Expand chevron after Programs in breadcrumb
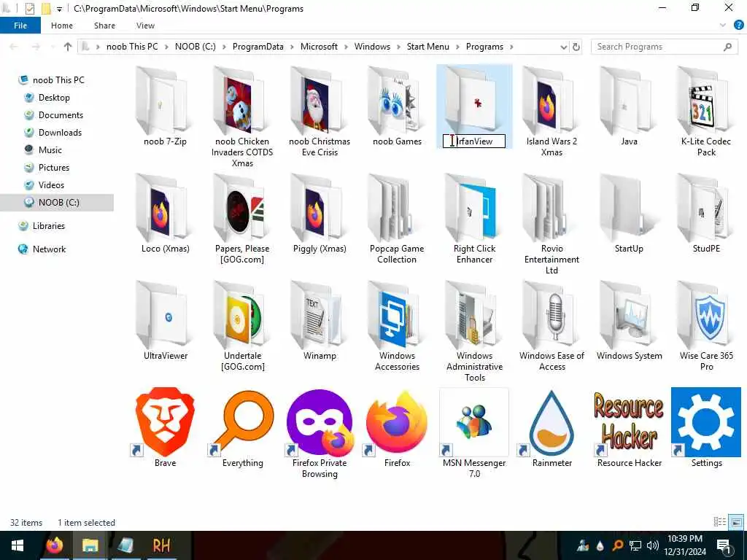Viewport: 747px width, 560px height. coord(511,47)
